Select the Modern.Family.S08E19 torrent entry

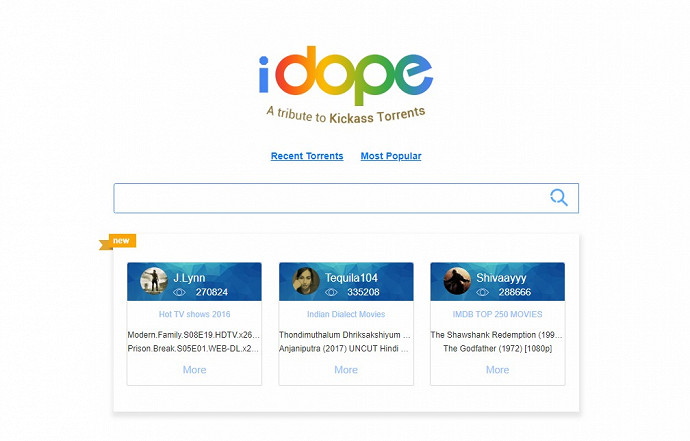[194, 334]
